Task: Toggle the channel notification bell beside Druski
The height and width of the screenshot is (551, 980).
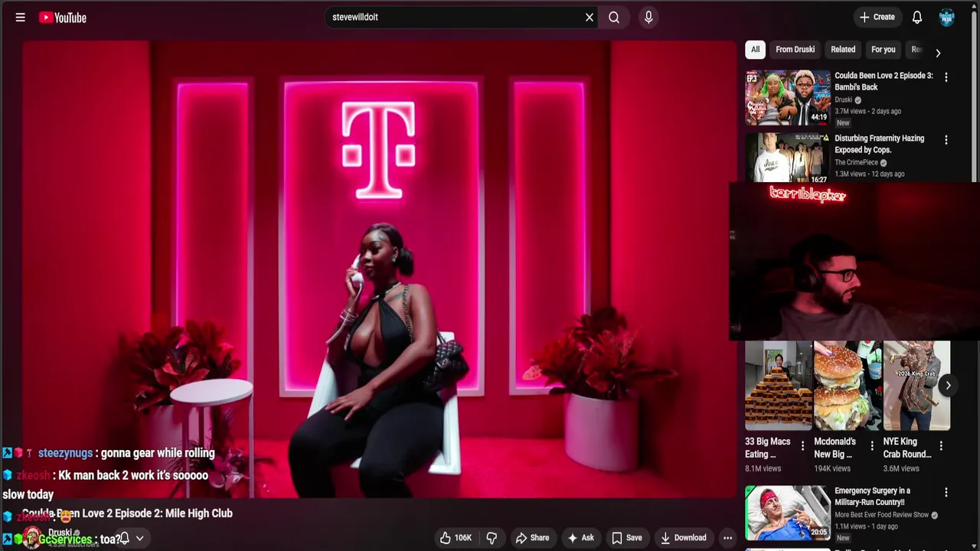Action: [x=124, y=538]
